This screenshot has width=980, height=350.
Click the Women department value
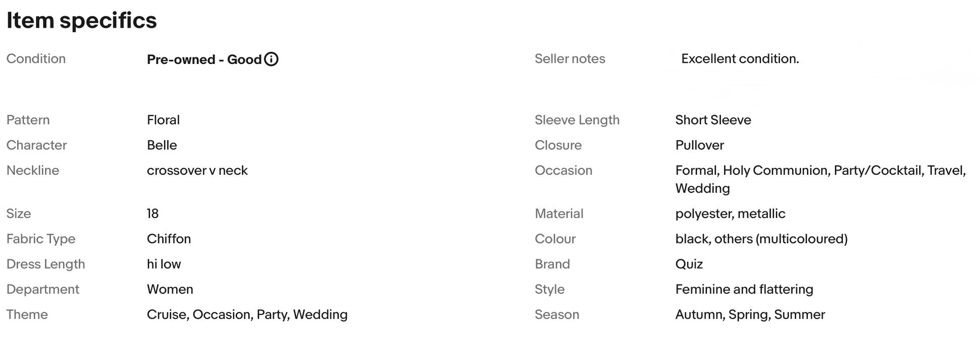pos(170,289)
